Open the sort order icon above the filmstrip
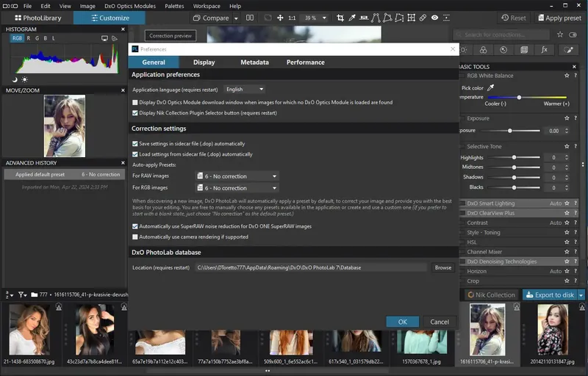The image size is (588, 376). [x=10, y=294]
